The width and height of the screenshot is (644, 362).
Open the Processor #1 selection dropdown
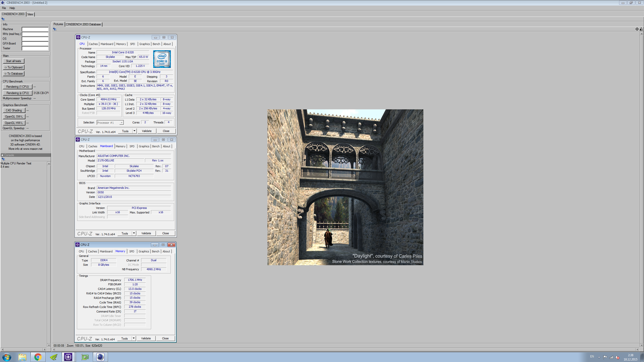pos(110,123)
